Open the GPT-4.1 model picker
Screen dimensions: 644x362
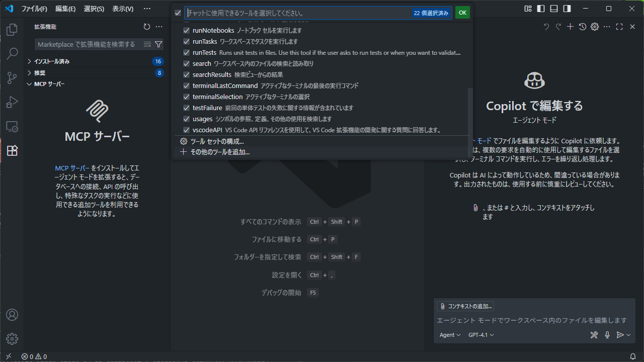point(481,335)
